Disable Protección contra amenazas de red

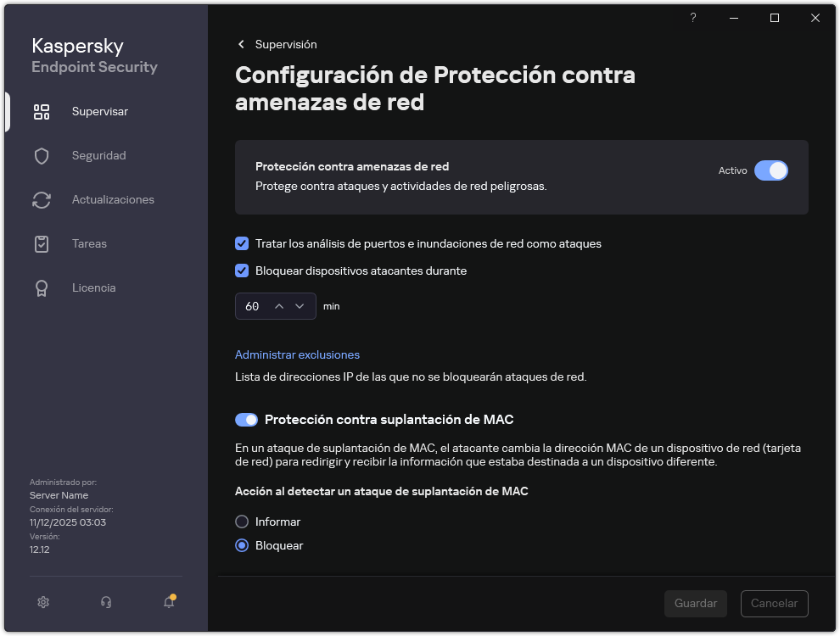771,170
